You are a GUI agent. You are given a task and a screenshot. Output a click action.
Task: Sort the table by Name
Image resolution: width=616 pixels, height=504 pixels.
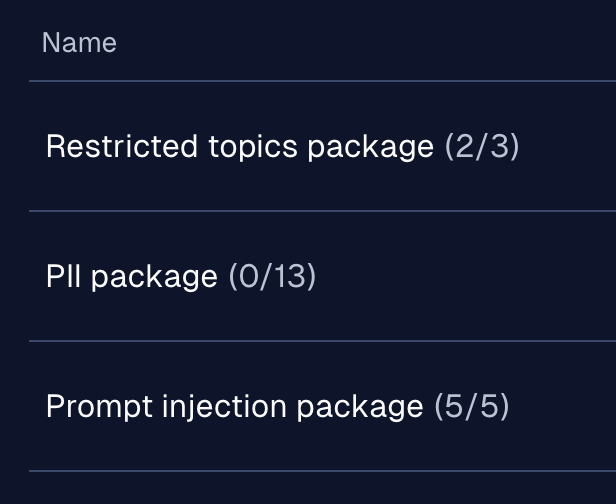tap(79, 42)
